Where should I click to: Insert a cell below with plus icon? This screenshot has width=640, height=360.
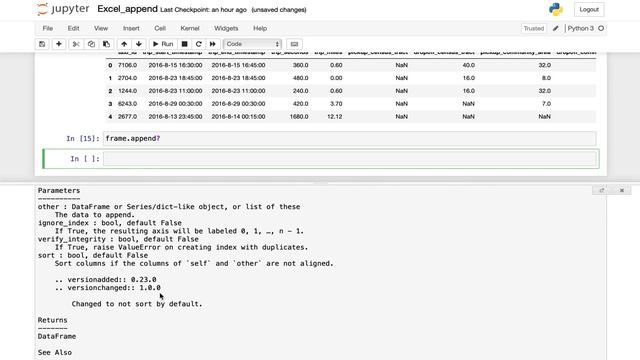[x=59, y=44]
